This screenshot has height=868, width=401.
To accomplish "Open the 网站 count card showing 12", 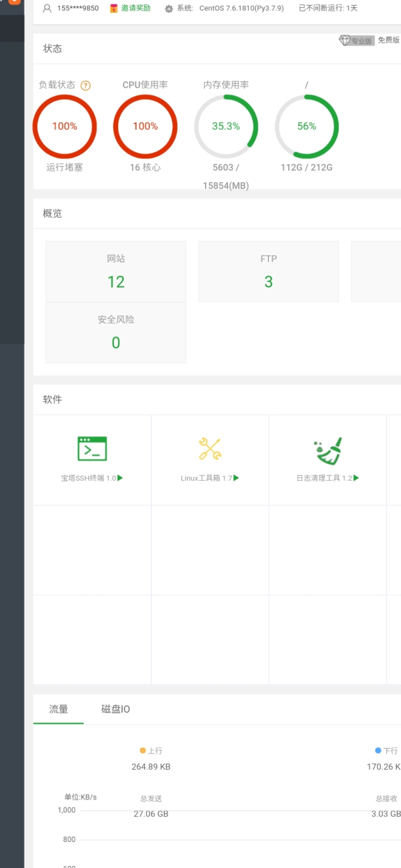I will point(116,272).
